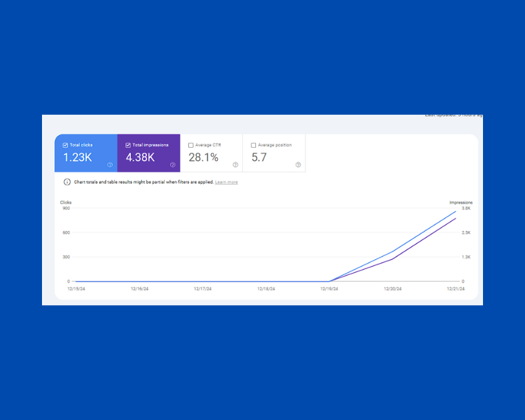This screenshot has height=420, width=525.
Task: Uncheck the Total impressions checkbox
Action: coord(128,145)
